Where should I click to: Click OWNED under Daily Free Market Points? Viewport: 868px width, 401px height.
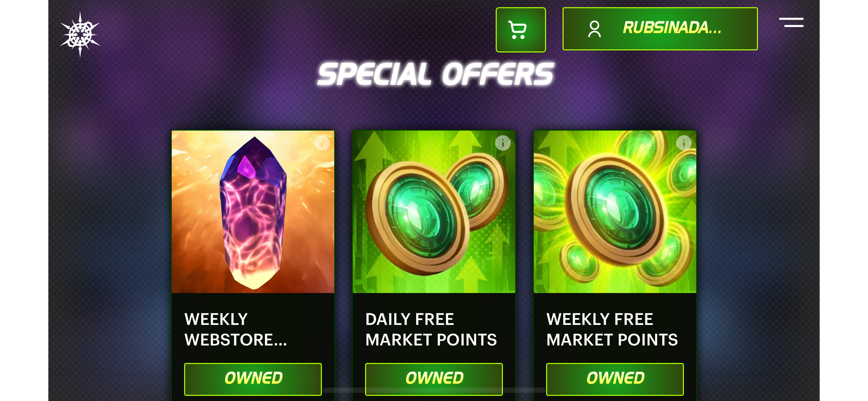point(434,379)
